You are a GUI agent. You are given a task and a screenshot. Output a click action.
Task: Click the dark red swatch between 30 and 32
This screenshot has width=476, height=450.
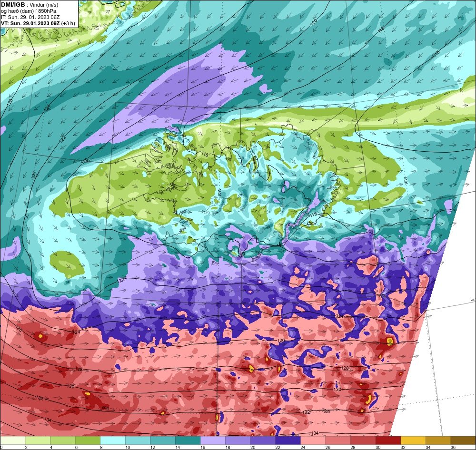pos(388,440)
